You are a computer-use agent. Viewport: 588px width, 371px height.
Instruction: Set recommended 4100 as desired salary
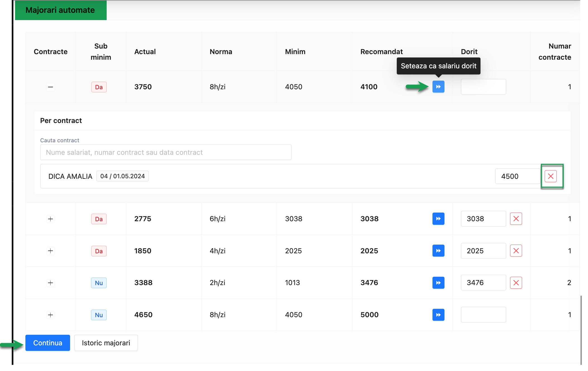pos(438,87)
